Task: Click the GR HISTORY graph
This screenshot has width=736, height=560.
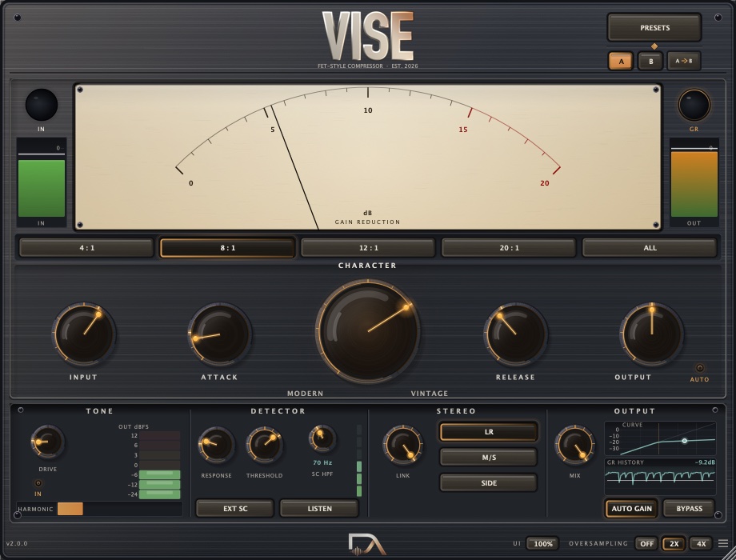Action: pyautogui.click(x=660, y=477)
